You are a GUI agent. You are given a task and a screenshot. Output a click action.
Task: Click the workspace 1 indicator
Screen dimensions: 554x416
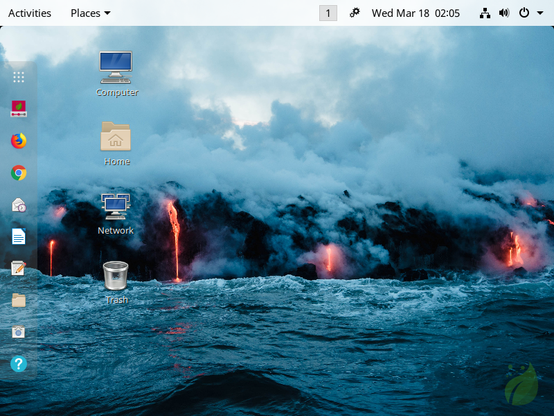(x=328, y=13)
